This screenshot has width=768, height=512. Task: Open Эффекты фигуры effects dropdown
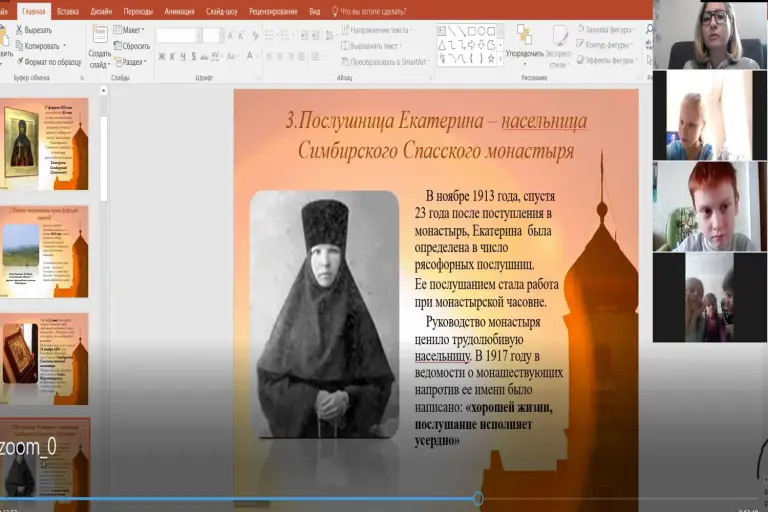pyautogui.click(x=607, y=60)
